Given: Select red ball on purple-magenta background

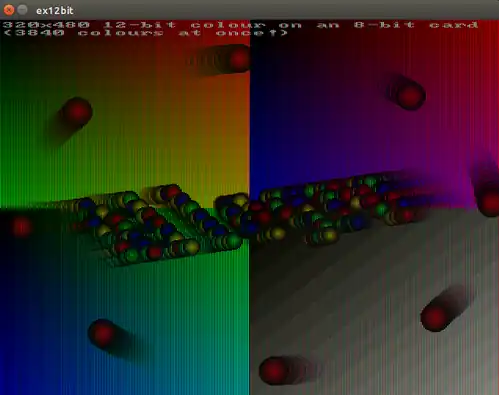Looking at the screenshot, I should tap(410, 96).
